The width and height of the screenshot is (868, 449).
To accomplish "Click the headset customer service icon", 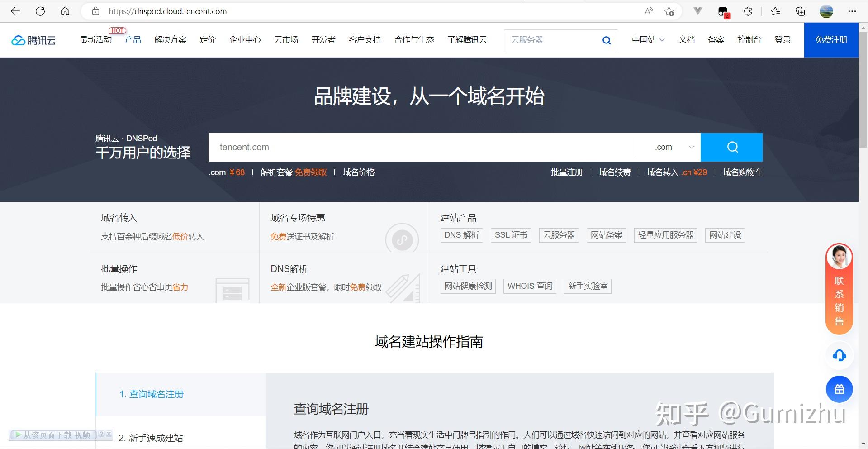I will [x=839, y=355].
